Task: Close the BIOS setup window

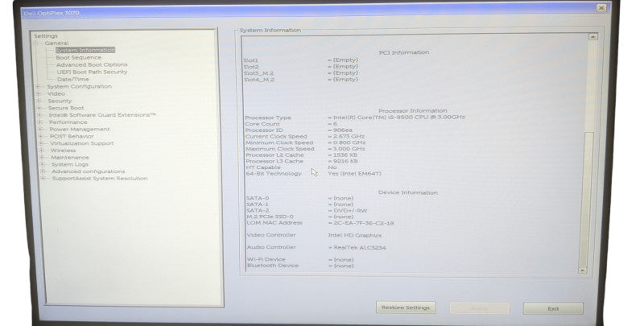Action: click(x=601, y=8)
